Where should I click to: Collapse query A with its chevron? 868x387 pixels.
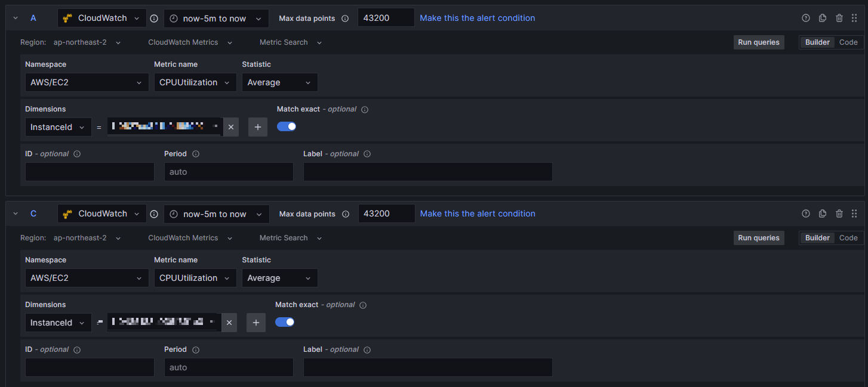pyautogui.click(x=16, y=18)
